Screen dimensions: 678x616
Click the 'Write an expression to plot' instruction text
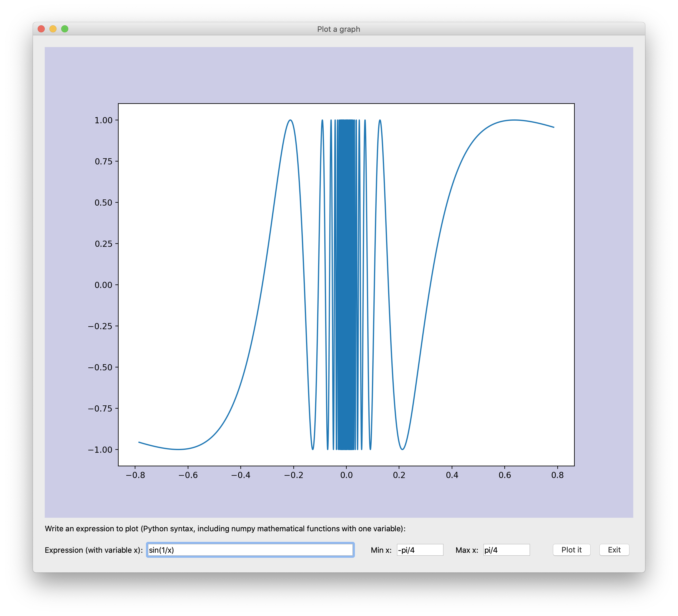[x=225, y=529]
